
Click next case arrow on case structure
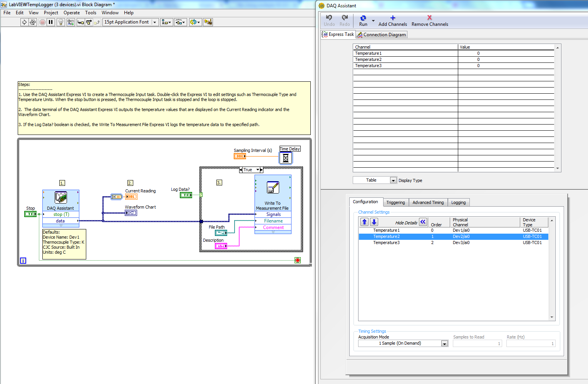pyautogui.click(x=261, y=170)
